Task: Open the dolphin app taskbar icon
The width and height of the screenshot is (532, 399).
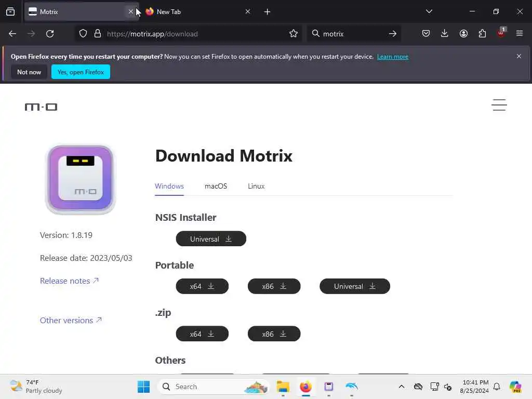Action: point(352,387)
